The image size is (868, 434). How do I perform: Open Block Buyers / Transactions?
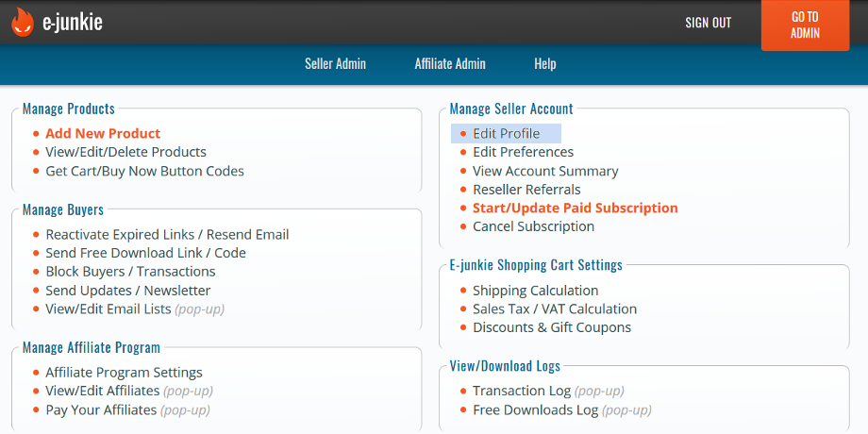pos(130,272)
